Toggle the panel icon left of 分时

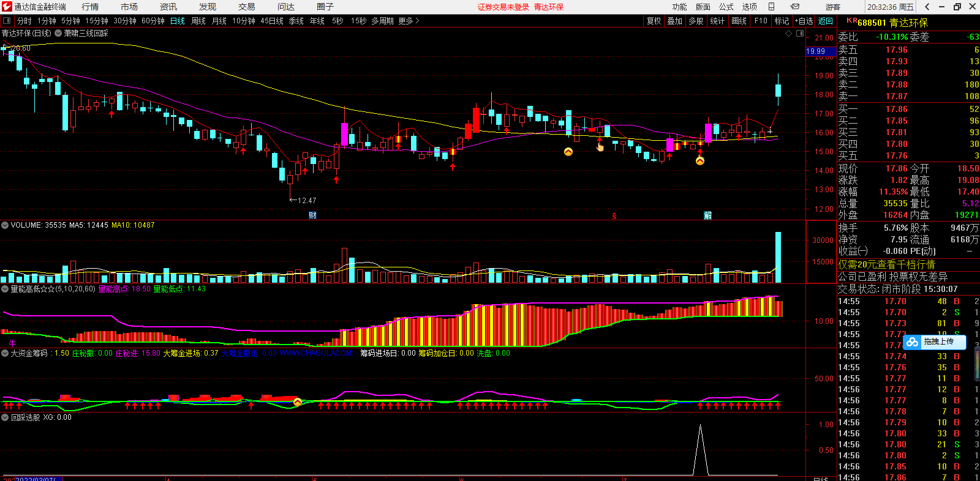(7, 21)
